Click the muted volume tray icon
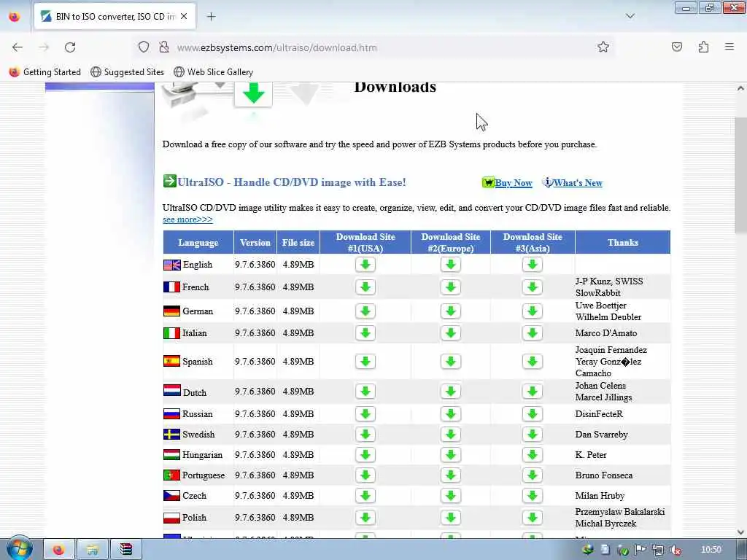Image resolution: width=747 pixels, height=560 pixels. click(675, 551)
